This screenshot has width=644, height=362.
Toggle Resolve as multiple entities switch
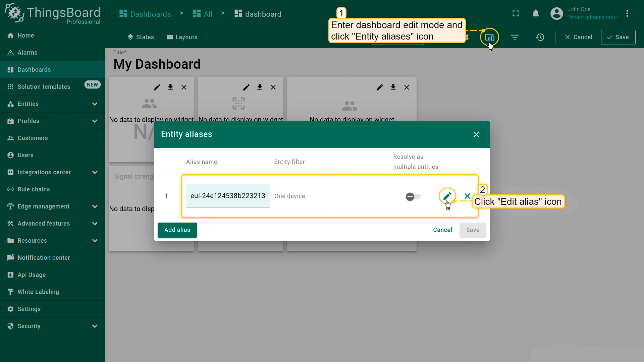pyautogui.click(x=413, y=196)
